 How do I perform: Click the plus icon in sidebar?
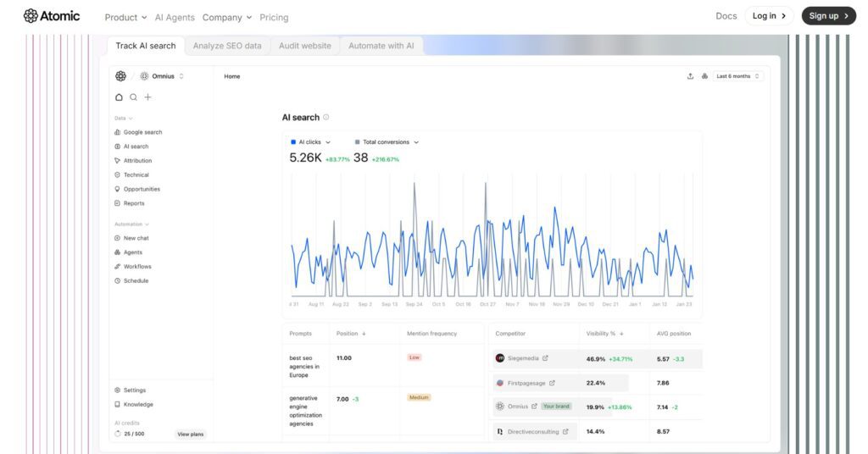[147, 97]
